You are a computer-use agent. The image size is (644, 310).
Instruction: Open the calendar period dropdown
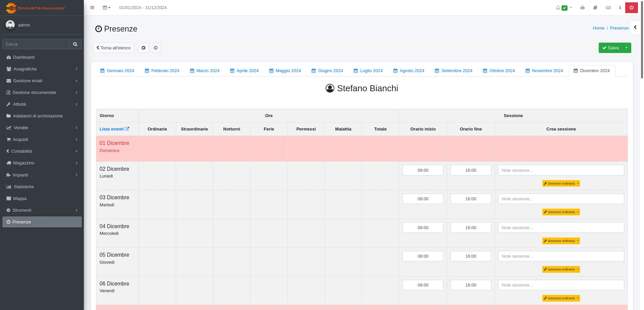click(x=107, y=7)
